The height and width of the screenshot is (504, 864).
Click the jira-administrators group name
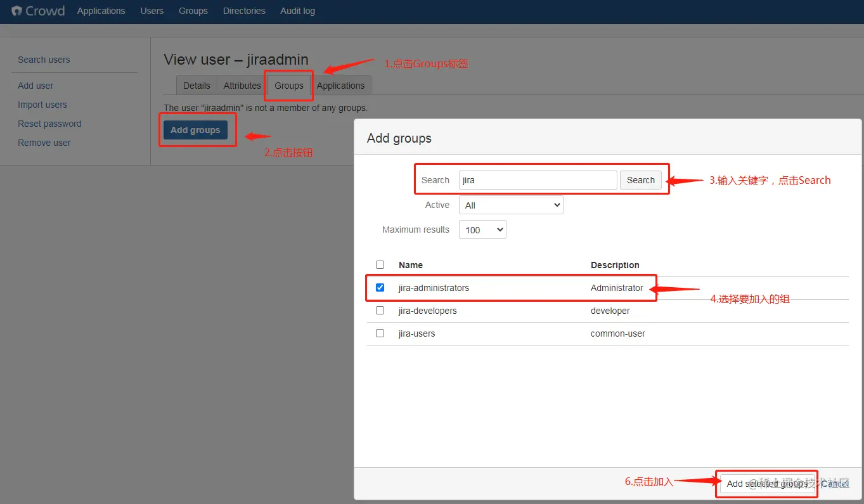tap(434, 288)
